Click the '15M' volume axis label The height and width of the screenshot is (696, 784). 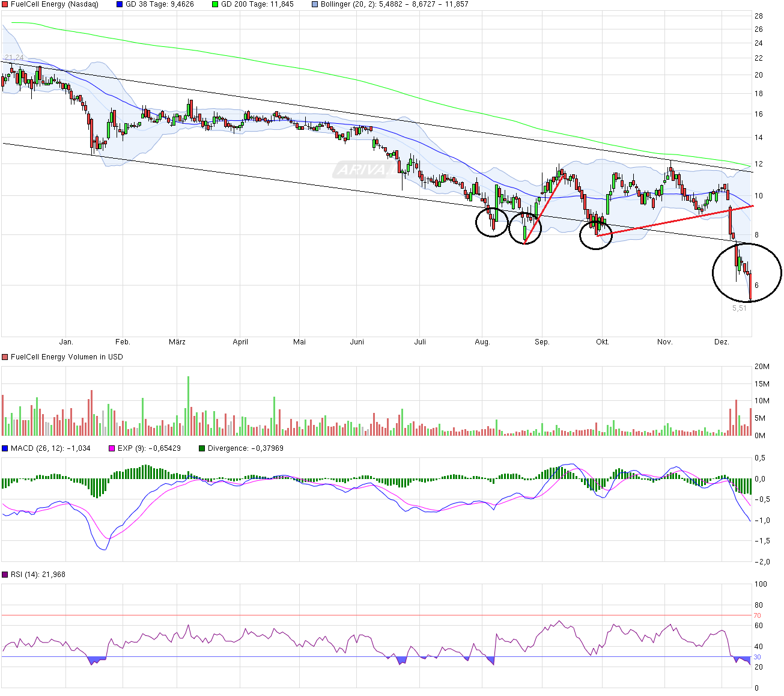click(762, 384)
